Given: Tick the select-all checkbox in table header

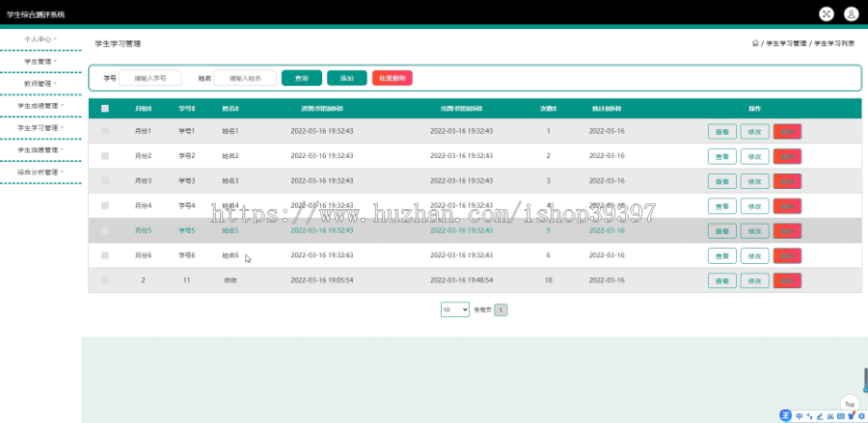Looking at the screenshot, I should pos(105,109).
